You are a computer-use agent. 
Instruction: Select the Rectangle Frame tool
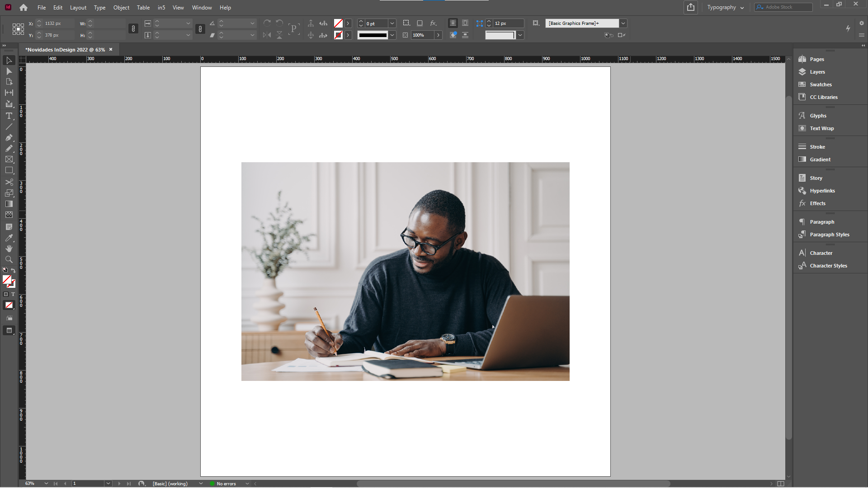tap(9, 160)
